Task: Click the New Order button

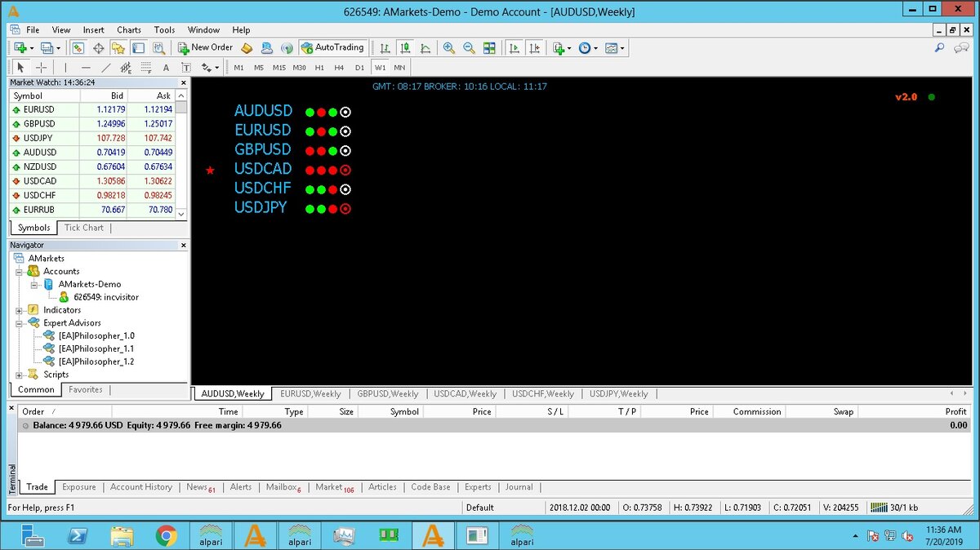Action: coord(205,48)
